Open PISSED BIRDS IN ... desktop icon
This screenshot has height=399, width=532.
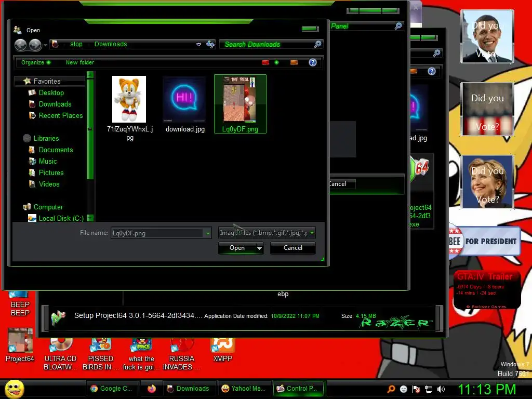pos(100,354)
